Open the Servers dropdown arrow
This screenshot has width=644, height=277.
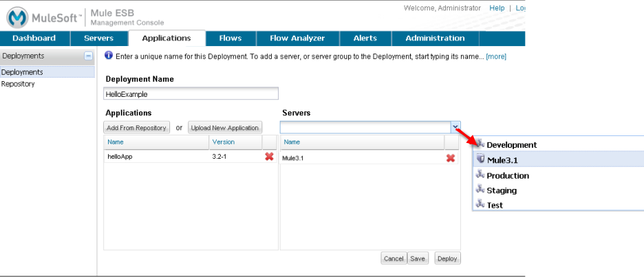[x=455, y=127]
